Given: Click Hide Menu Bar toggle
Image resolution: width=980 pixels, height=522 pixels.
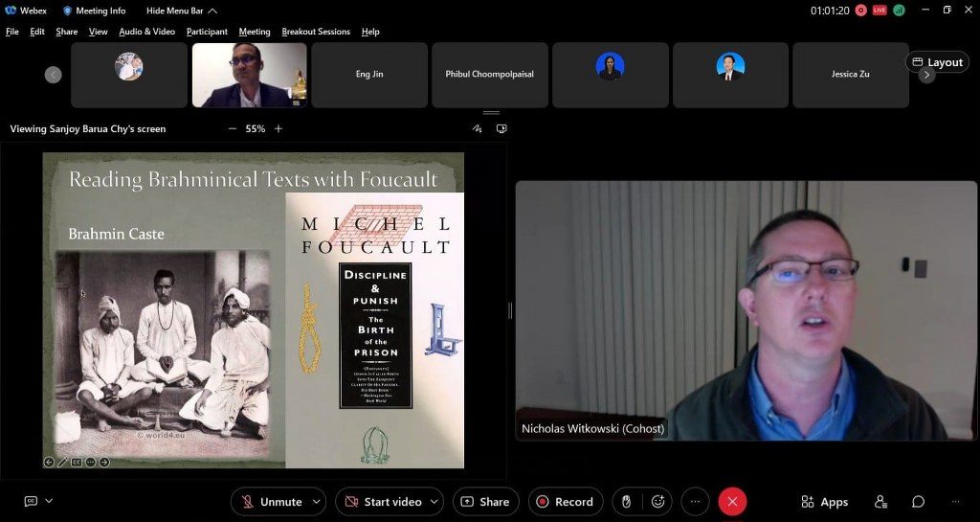Looking at the screenshot, I should [x=181, y=11].
